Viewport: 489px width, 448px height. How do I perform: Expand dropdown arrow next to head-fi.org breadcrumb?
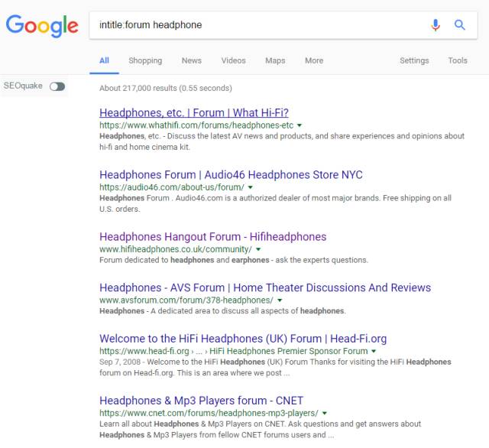pos(374,351)
